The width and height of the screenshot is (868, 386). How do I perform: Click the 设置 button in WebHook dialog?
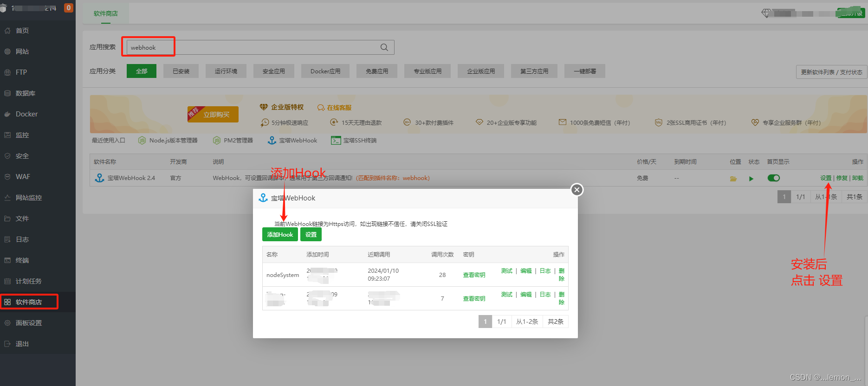click(311, 235)
